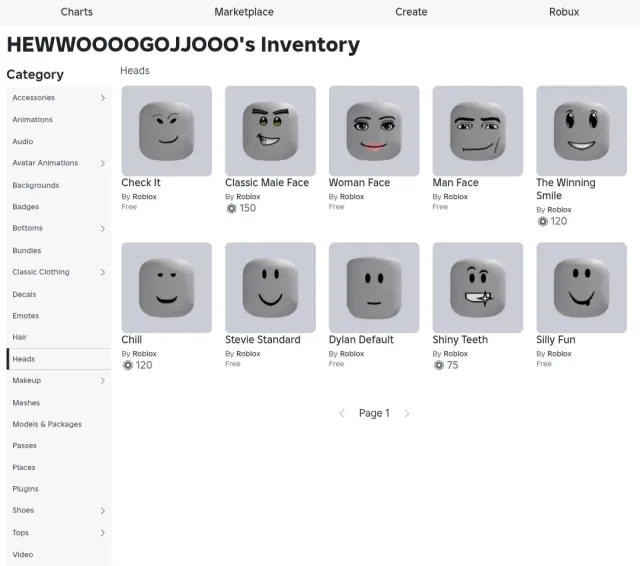Go to next page arrow
Image resolution: width=640 pixels, height=566 pixels.
(x=407, y=413)
